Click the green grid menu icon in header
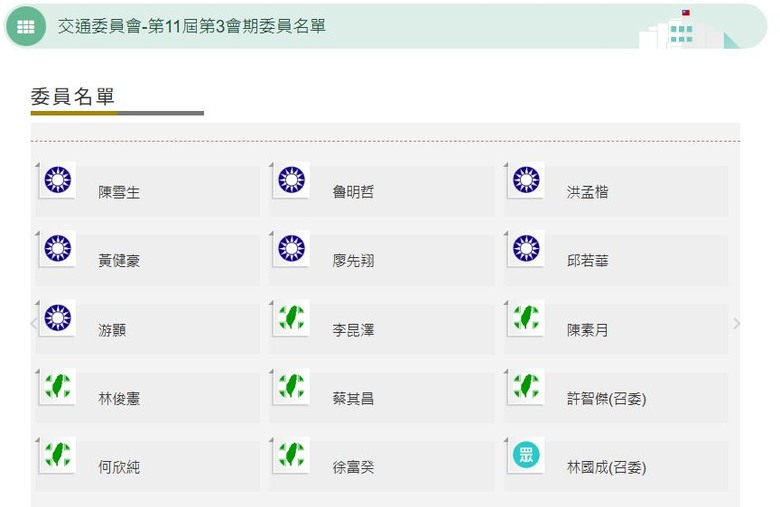The width and height of the screenshot is (780, 507). [26, 26]
